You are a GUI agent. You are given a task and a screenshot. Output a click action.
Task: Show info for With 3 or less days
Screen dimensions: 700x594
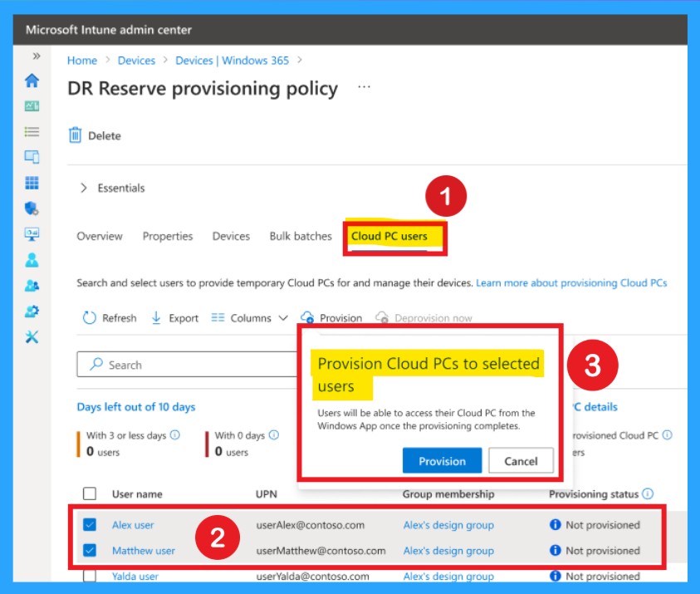(175, 434)
